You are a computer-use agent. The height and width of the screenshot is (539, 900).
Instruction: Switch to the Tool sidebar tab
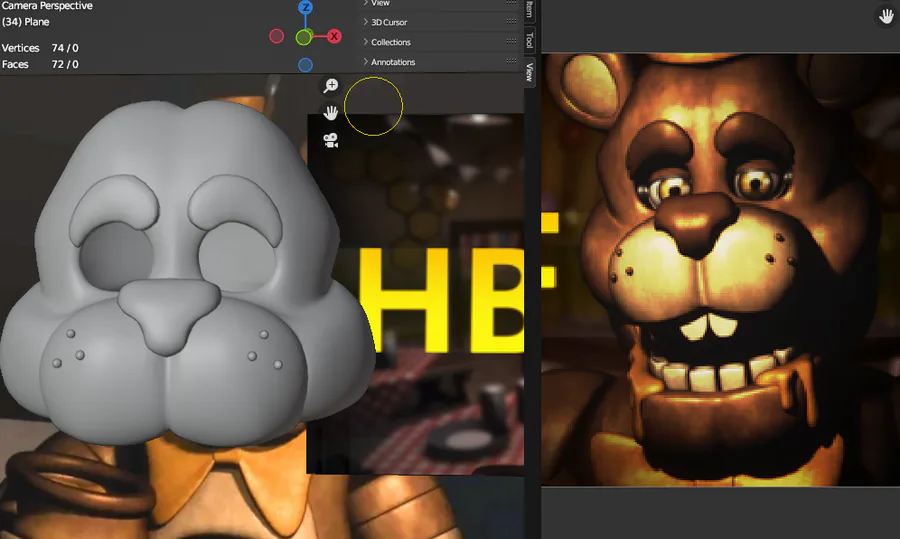click(530, 40)
